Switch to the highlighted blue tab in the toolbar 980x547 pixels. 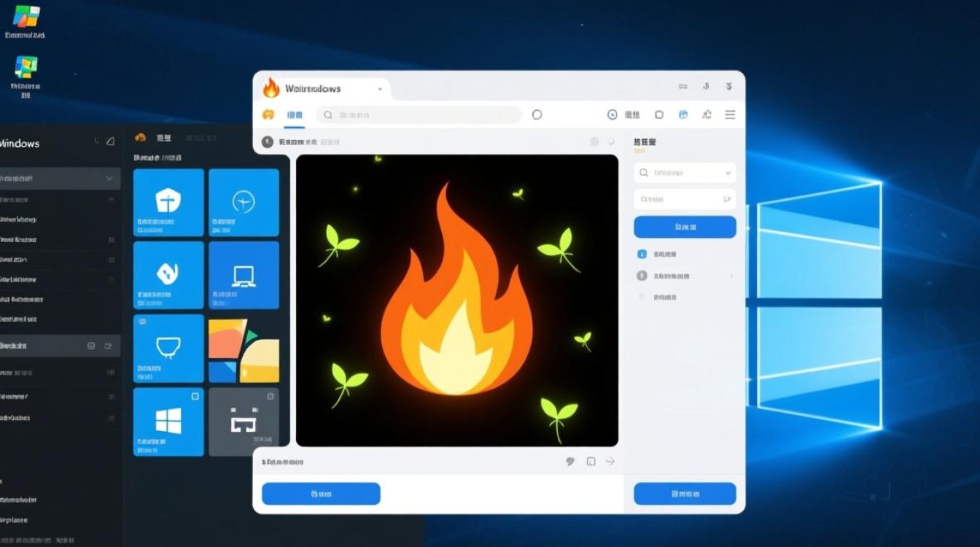[295, 115]
